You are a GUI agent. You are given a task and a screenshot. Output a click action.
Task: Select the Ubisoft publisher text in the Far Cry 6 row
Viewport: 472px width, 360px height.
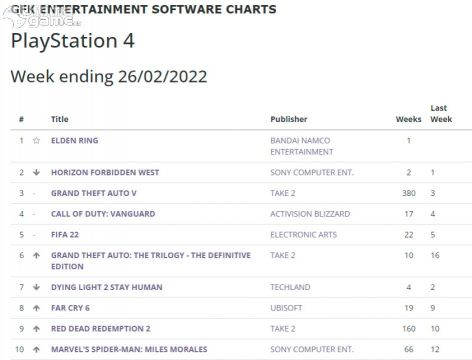click(x=286, y=308)
